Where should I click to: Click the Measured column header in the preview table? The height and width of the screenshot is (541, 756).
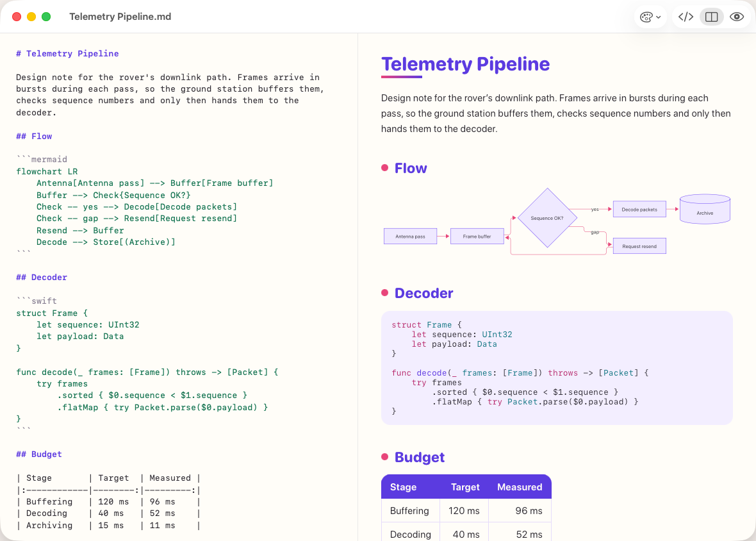(520, 487)
